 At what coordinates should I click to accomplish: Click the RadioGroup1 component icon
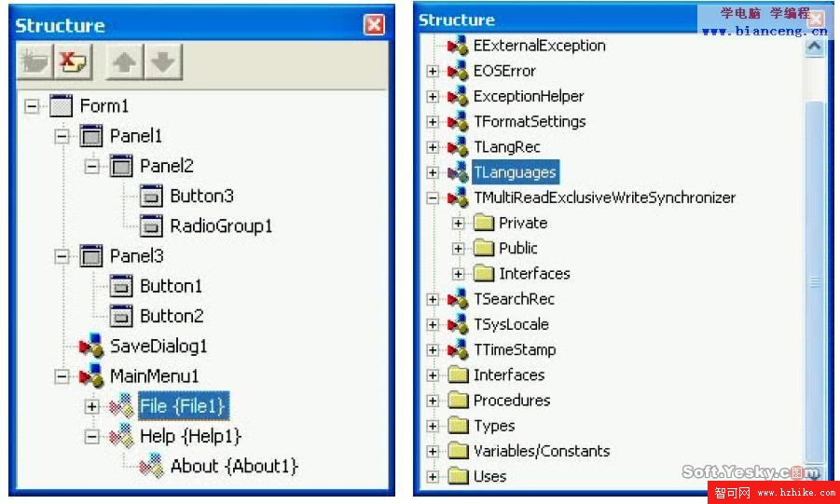[151, 226]
